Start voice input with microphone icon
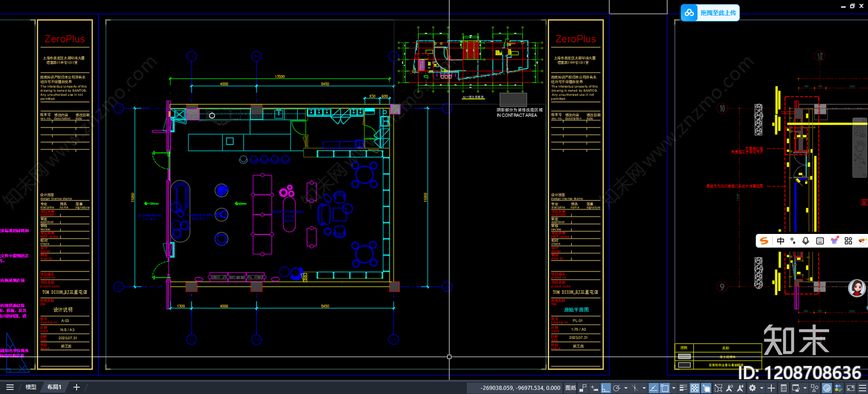Screen dimensions: 868x394 tap(806, 240)
